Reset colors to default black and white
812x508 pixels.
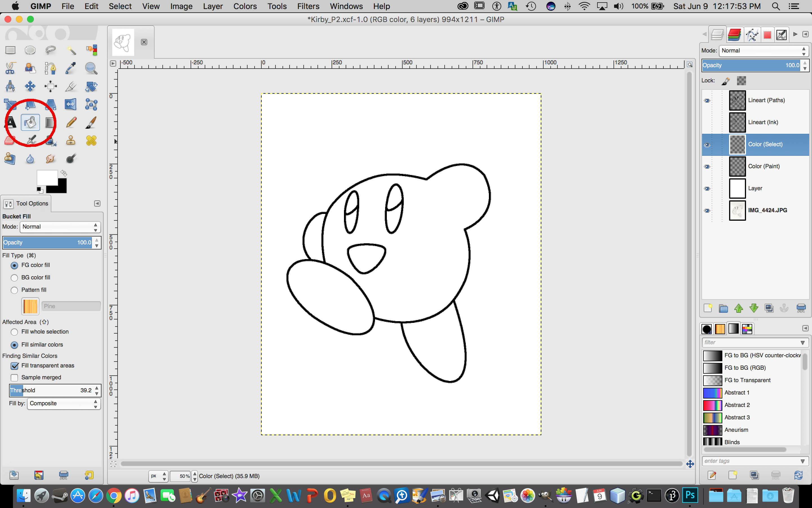pyautogui.click(x=39, y=190)
